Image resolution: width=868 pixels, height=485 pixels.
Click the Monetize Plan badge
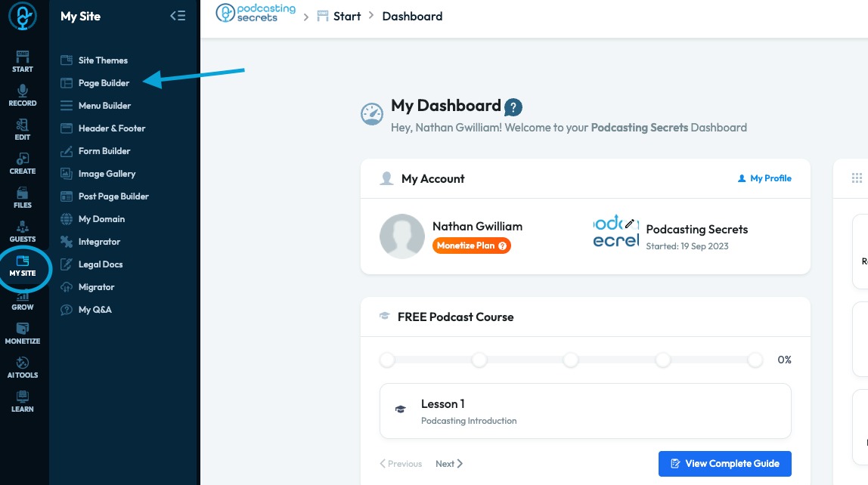coord(471,246)
